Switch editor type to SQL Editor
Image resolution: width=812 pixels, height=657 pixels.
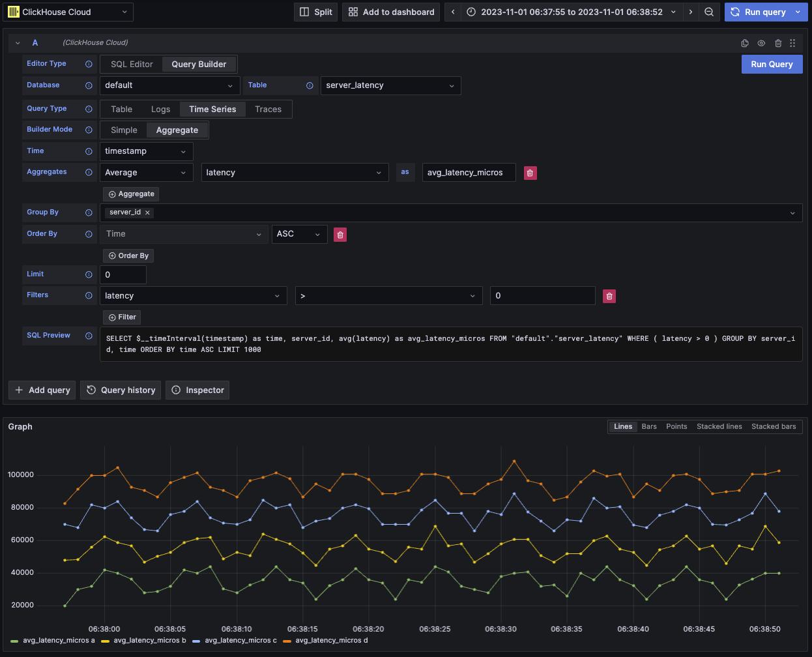click(x=132, y=65)
